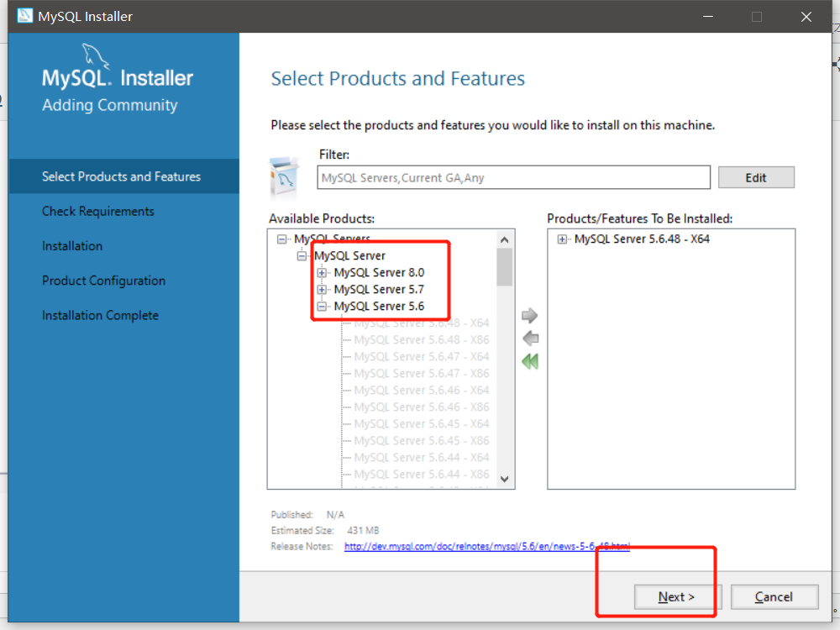This screenshot has height=630, width=840.
Task: Click the '431 MB' estimated size value
Action: coord(363,530)
